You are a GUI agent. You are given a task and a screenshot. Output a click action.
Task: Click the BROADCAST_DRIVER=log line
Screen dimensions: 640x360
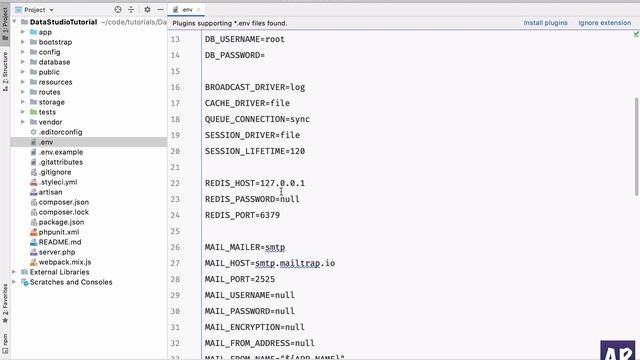tap(255, 87)
